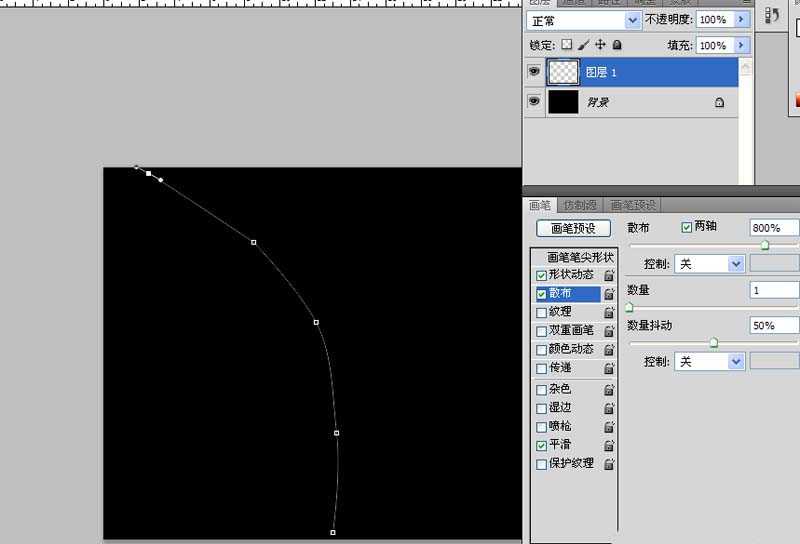Switch to the 画笔预设 tab
800x544 pixels.
(633, 205)
